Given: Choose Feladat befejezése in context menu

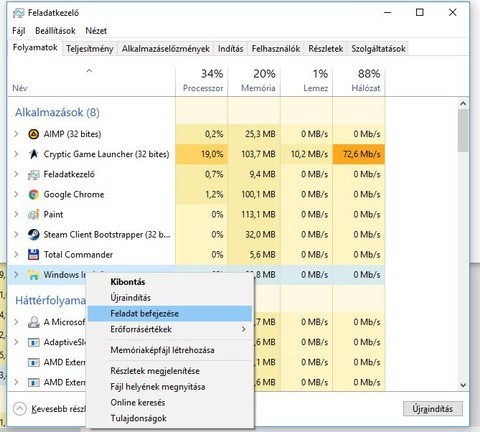Looking at the screenshot, I should (170, 314).
